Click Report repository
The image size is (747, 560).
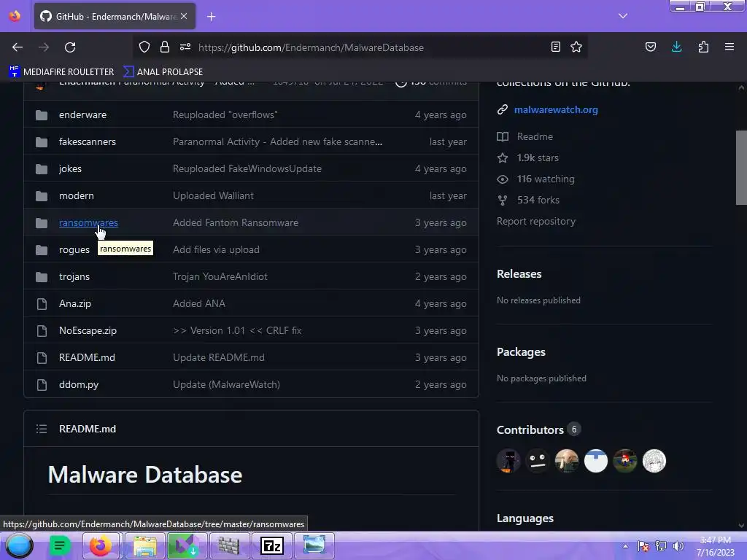click(x=536, y=222)
